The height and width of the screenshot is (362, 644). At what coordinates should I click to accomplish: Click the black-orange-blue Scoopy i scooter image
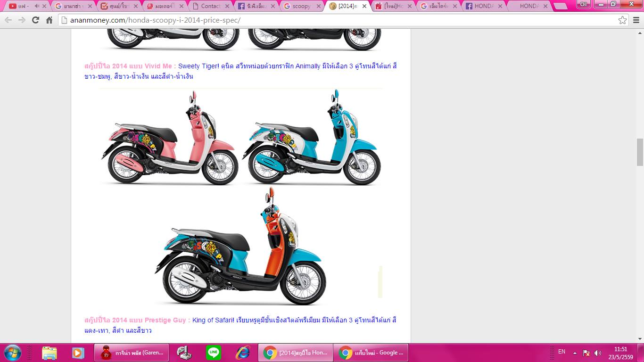[x=240, y=246]
